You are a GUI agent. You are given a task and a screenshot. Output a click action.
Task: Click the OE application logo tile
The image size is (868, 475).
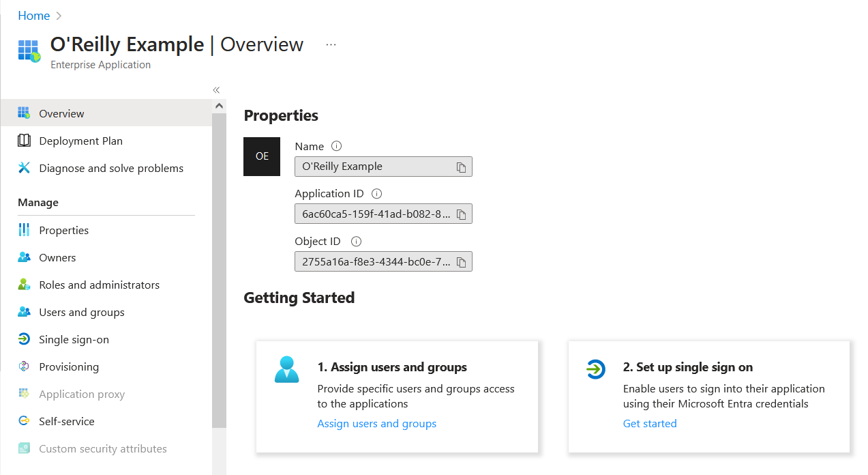click(x=262, y=156)
